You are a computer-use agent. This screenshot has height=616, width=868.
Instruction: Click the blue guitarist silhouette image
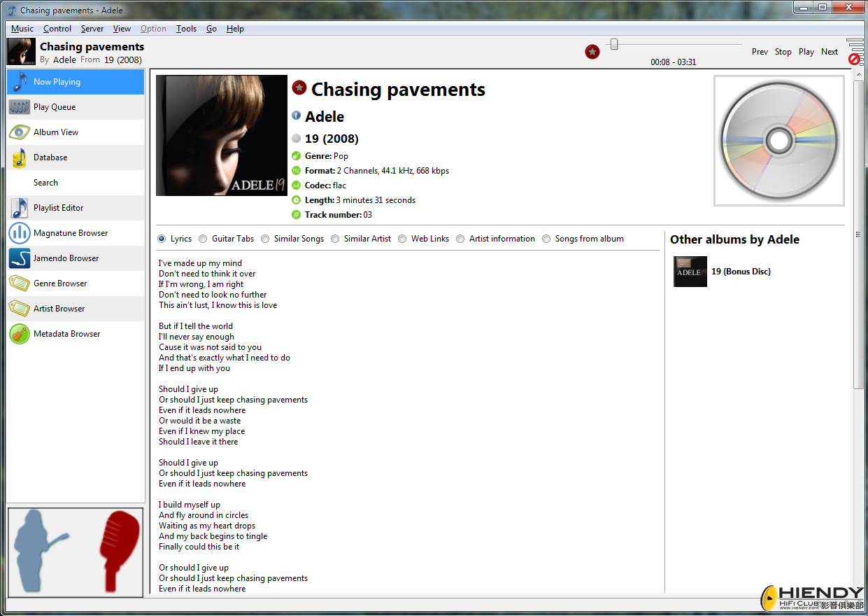pyautogui.click(x=41, y=551)
